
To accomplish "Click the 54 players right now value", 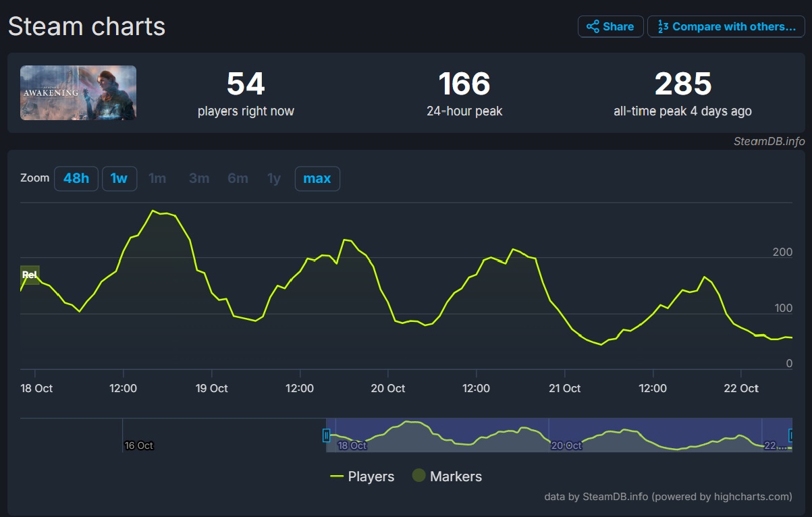I will (x=246, y=84).
